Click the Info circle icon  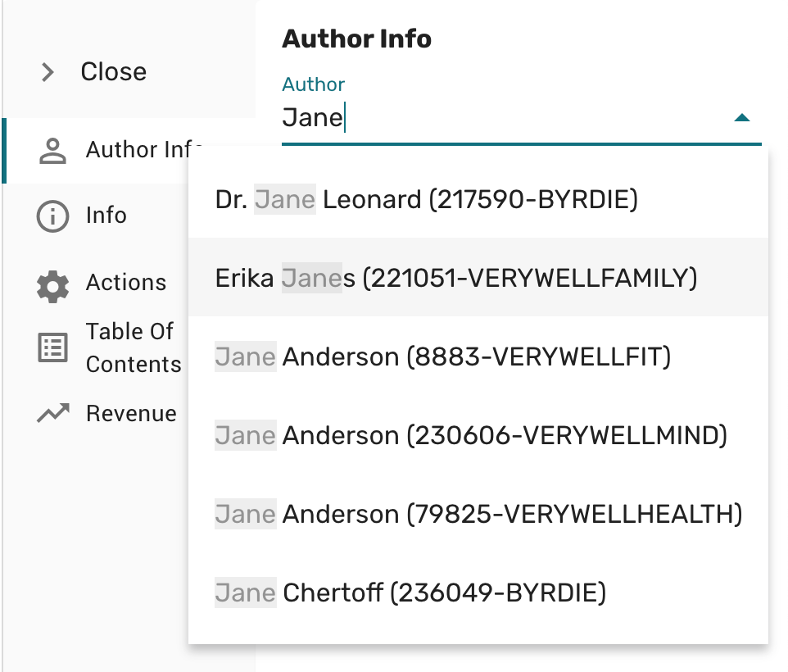click(53, 216)
